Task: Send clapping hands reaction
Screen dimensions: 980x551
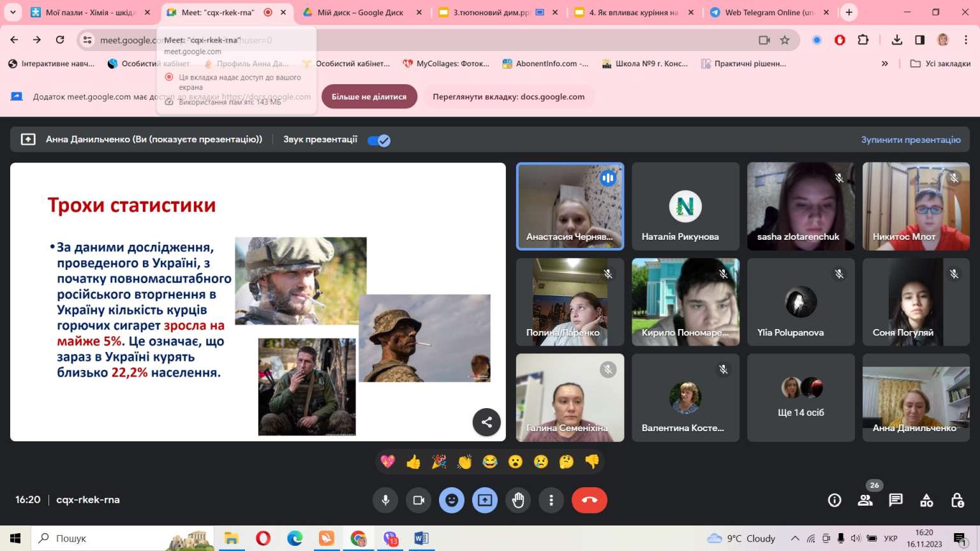Action: [464, 461]
